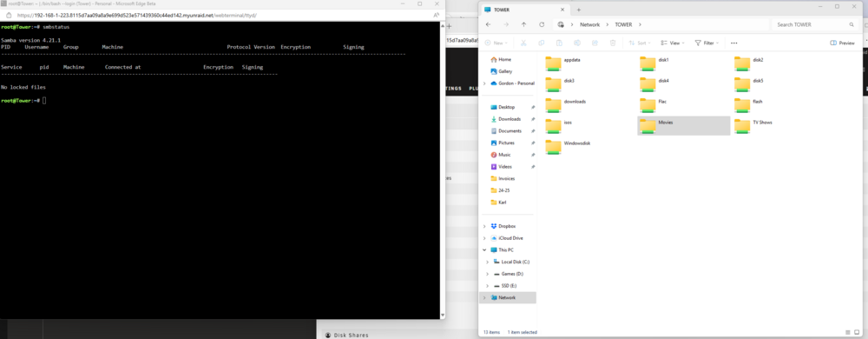This screenshot has width=868, height=339.
Task: Refresh the TOWER folder view
Action: click(542, 25)
